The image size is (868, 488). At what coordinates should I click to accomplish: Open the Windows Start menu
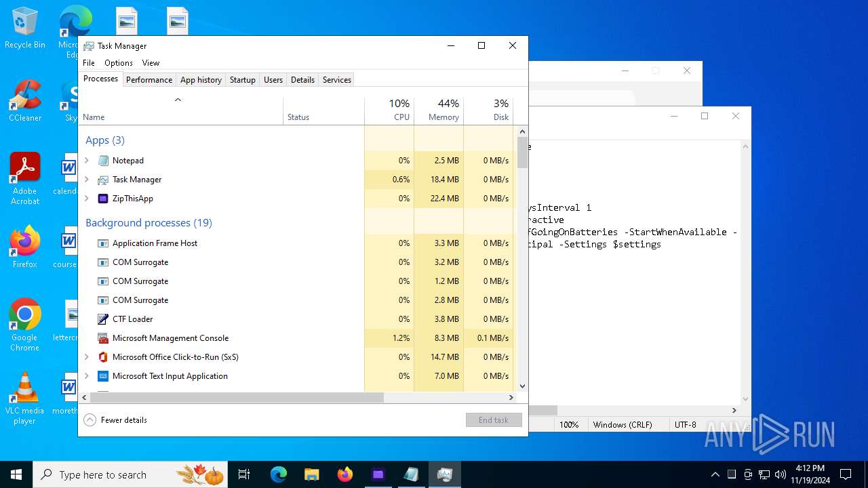coord(16,474)
